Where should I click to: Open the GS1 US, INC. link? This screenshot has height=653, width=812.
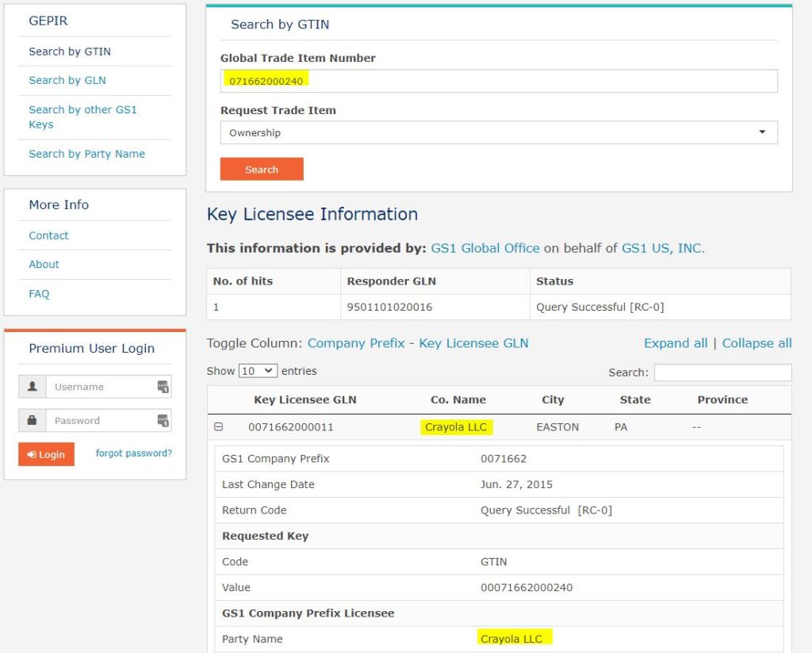(663, 248)
